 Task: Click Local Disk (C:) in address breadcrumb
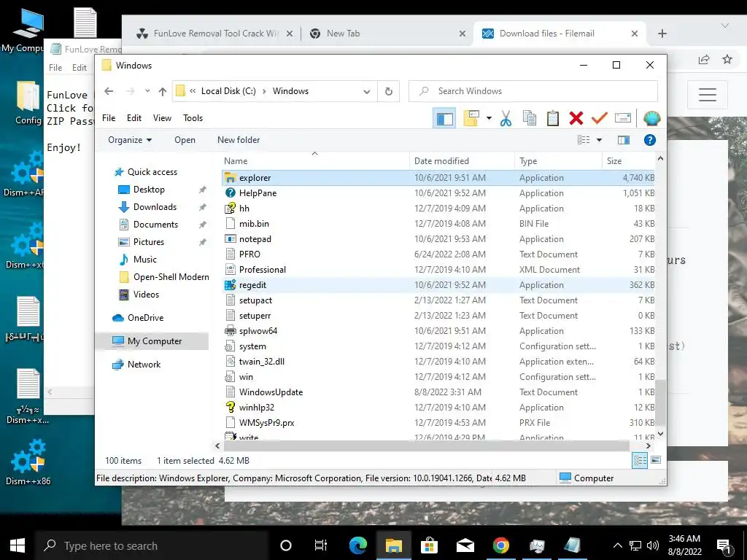(x=228, y=91)
